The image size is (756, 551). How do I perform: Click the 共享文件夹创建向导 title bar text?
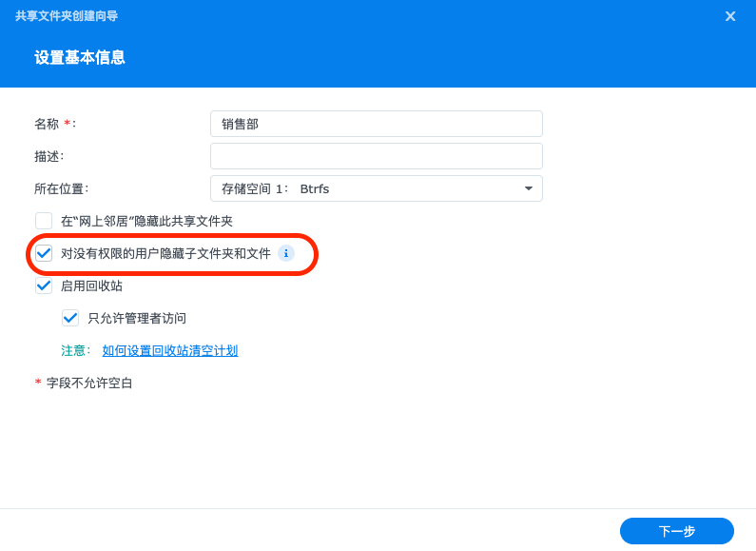(x=67, y=16)
